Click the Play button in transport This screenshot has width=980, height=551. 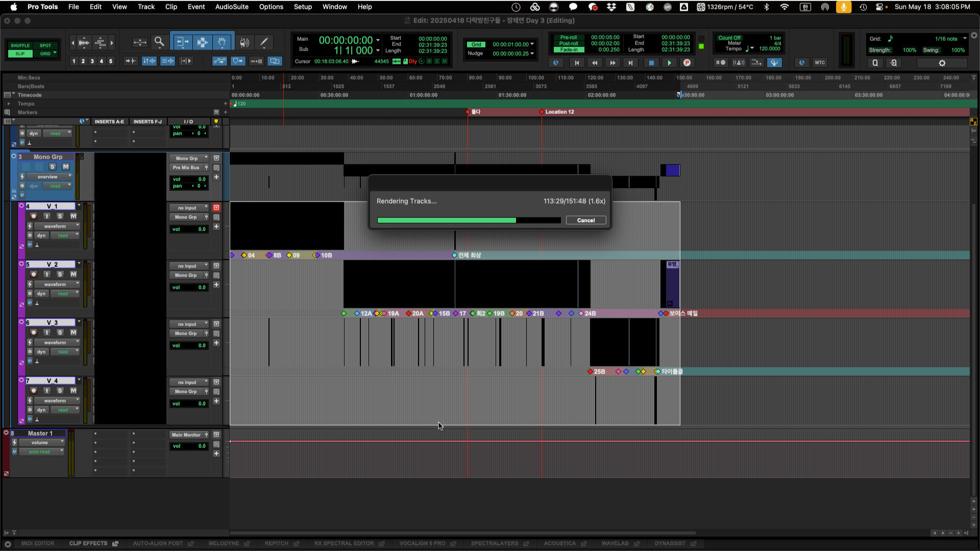tap(669, 63)
